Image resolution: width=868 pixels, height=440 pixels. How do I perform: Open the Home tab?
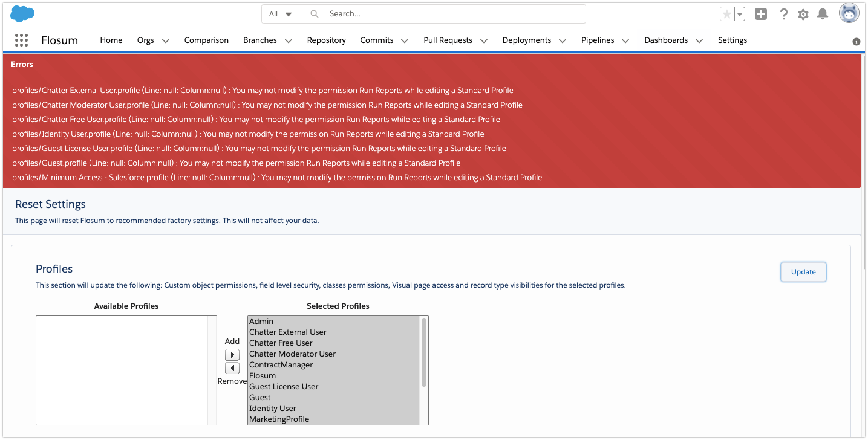tap(111, 40)
